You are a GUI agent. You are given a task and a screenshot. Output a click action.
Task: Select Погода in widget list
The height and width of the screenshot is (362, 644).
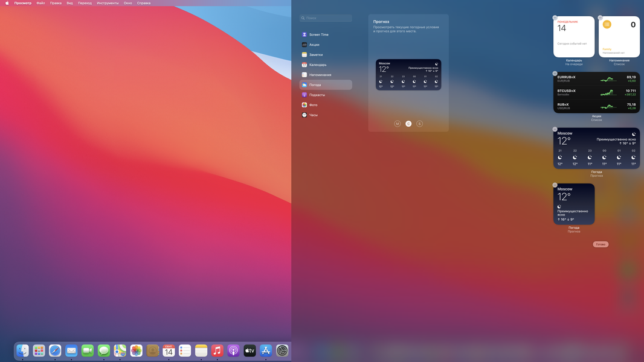coord(326,85)
